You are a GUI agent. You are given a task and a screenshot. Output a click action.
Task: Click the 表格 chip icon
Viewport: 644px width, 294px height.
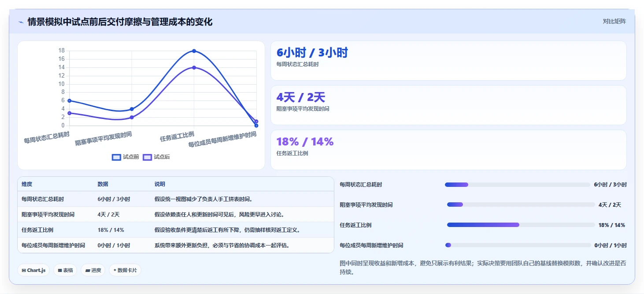click(x=59, y=270)
